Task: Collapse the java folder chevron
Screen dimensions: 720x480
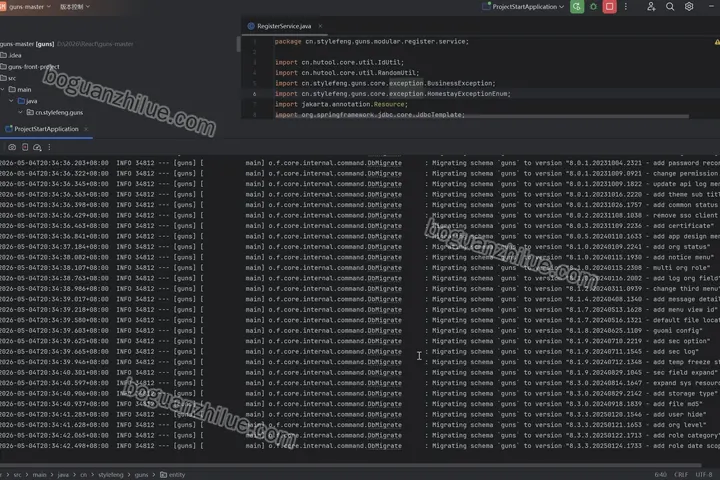Action: 11,101
